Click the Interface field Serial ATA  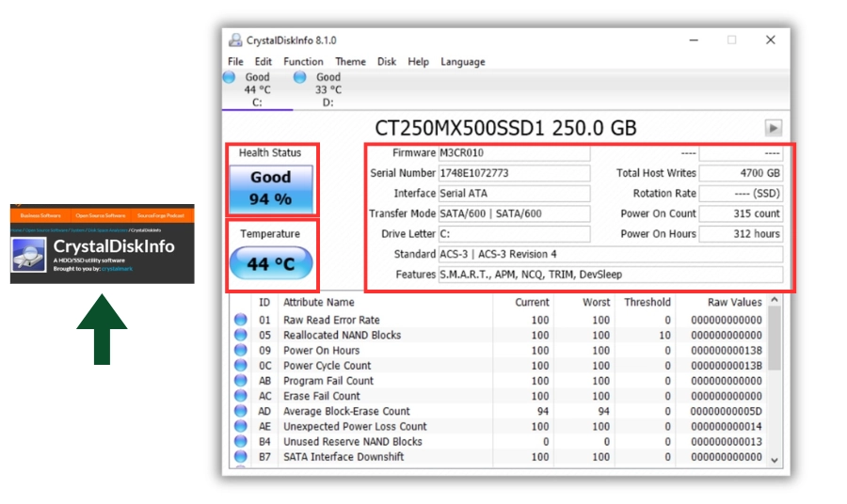(x=514, y=193)
